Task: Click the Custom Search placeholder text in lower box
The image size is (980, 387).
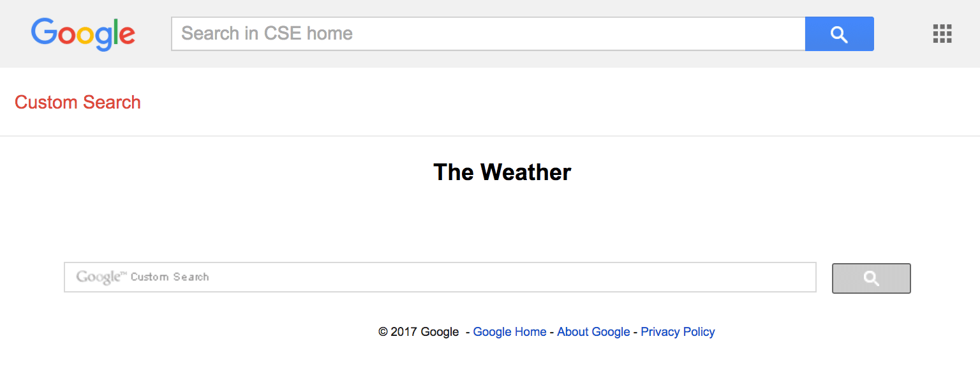Action: pos(170,277)
